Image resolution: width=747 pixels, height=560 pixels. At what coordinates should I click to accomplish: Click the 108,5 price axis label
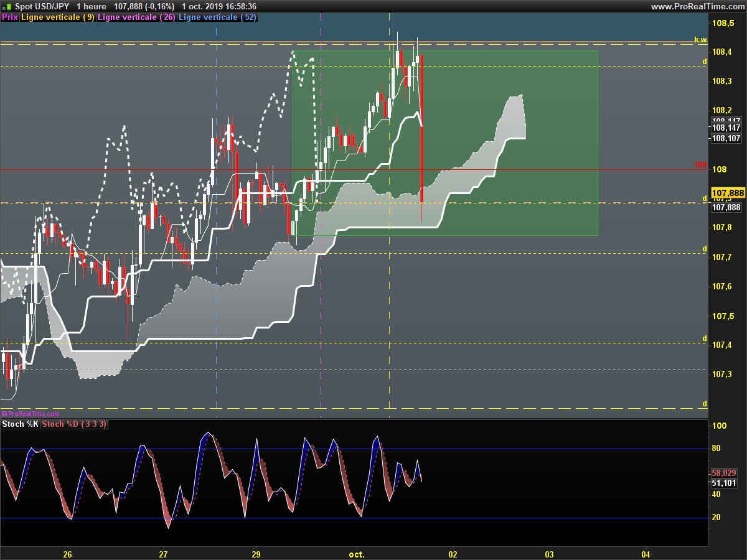pyautogui.click(x=723, y=23)
